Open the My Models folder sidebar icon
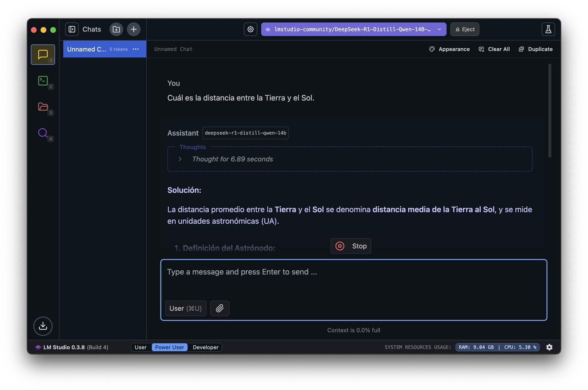Image resolution: width=588 pixels, height=390 pixels. pos(43,107)
